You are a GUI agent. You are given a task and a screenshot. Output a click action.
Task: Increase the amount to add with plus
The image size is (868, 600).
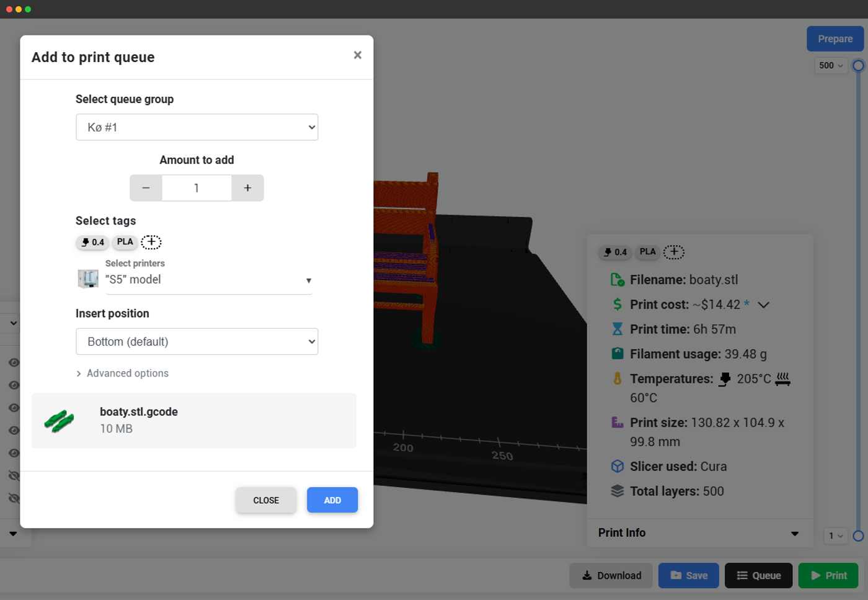[x=247, y=188]
